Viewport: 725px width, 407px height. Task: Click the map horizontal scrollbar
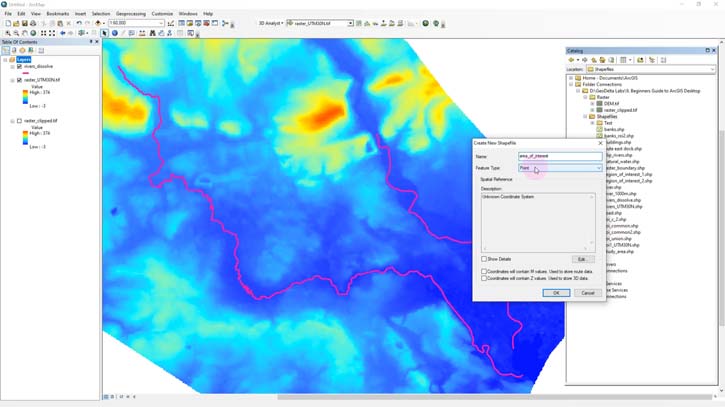[x=495, y=397]
